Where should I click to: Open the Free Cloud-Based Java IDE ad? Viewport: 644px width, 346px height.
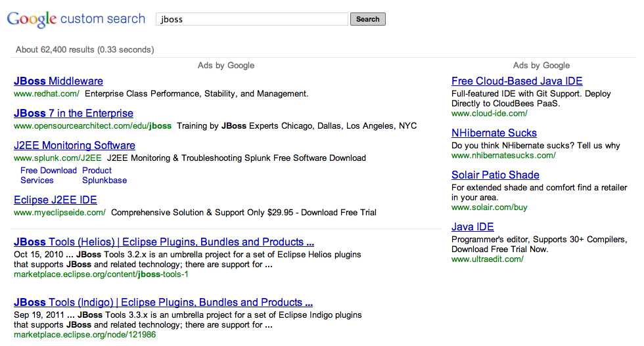(x=517, y=81)
